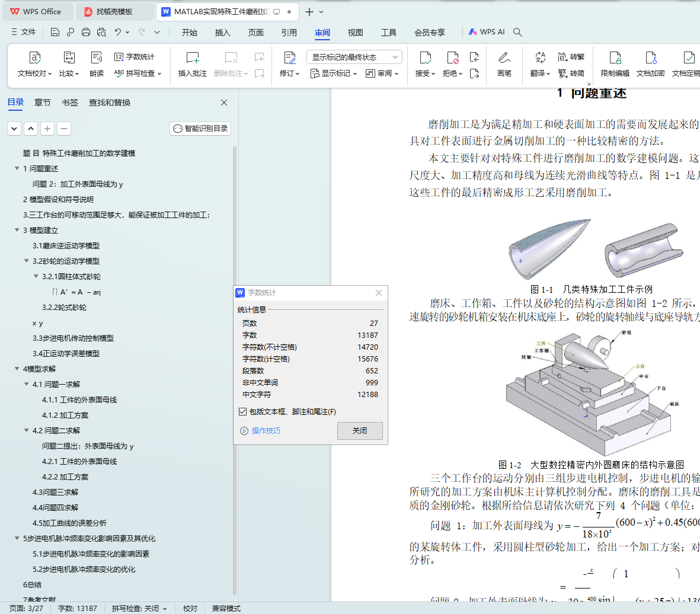
Task: Convert text with 转简 button
Action: click(571, 73)
